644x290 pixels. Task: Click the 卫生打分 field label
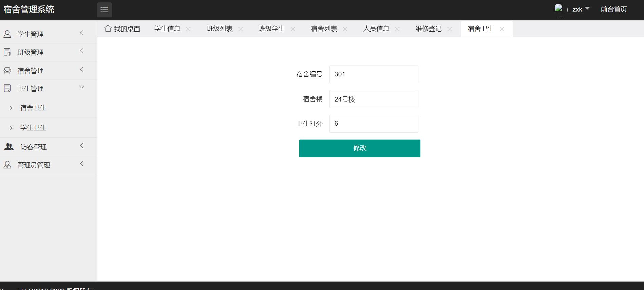(309, 124)
